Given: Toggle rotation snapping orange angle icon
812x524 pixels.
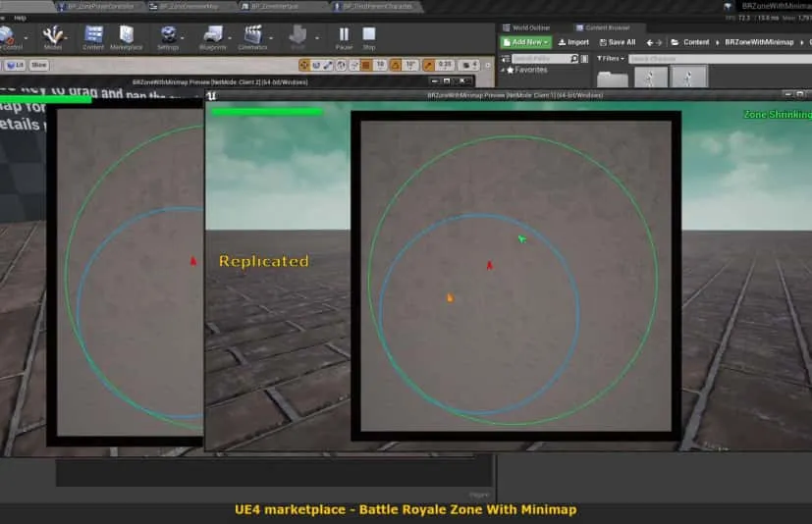Looking at the screenshot, I should (396, 65).
